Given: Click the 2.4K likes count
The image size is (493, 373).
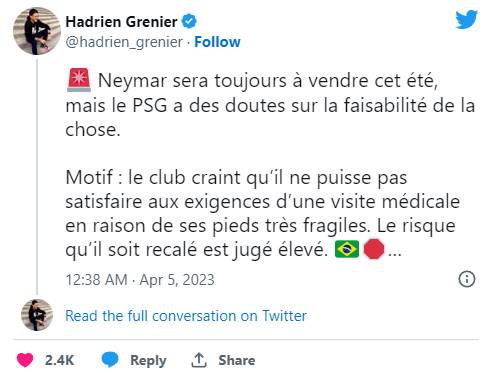Looking at the screenshot, I should 59,360.
